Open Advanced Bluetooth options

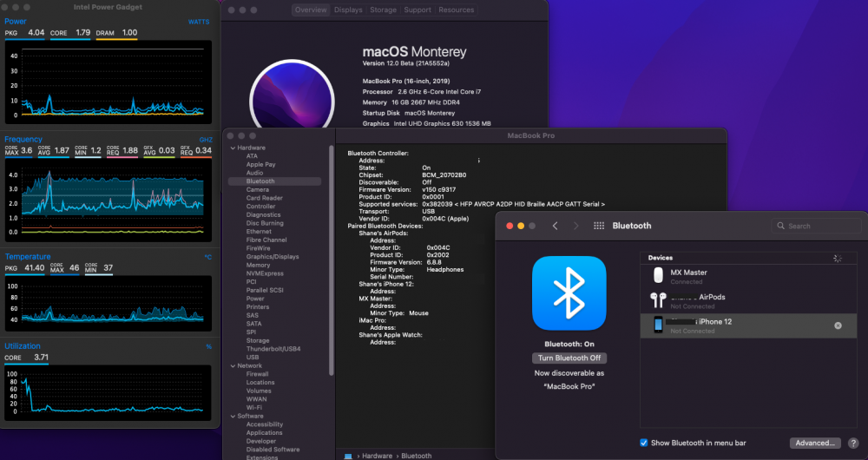pos(815,443)
